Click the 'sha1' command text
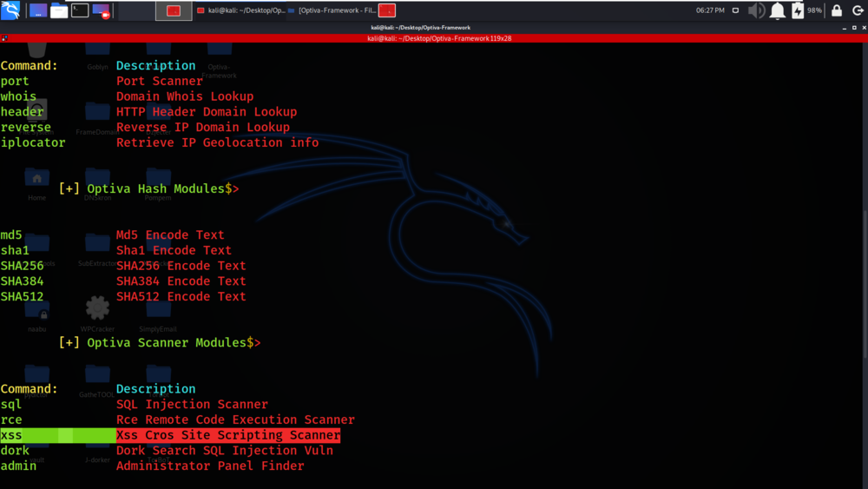Screen dimensions: 868x489 pyautogui.click(x=15, y=250)
